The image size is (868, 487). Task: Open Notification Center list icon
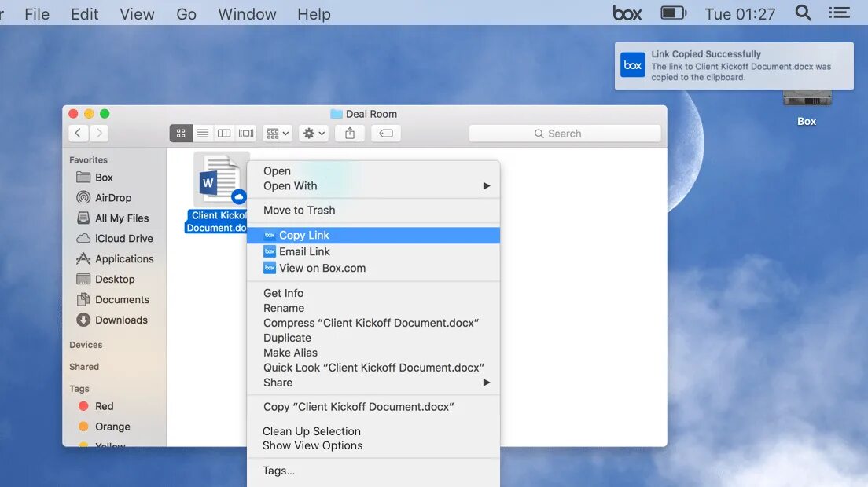(839, 13)
